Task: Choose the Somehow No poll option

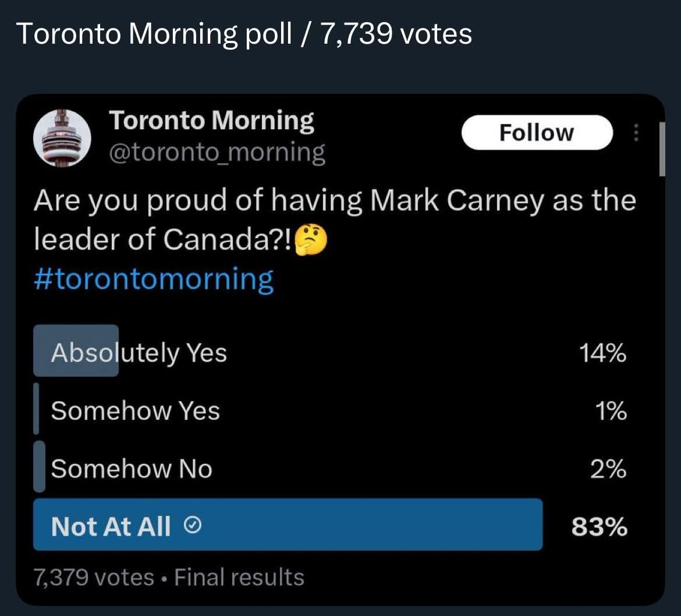Action: pos(132,469)
